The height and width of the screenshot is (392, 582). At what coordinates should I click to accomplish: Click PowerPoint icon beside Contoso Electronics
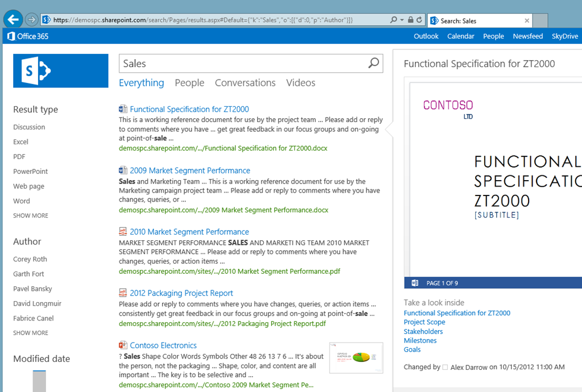click(123, 345)
